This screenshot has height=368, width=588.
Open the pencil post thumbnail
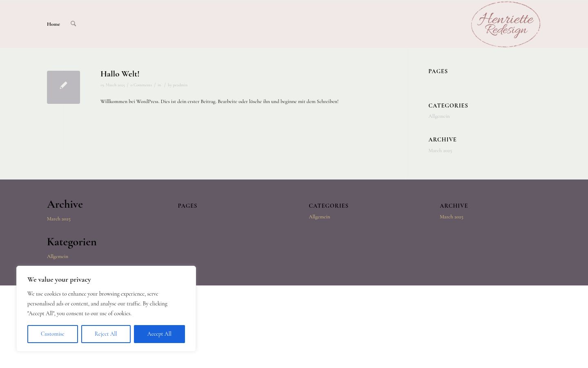point(63,87)
